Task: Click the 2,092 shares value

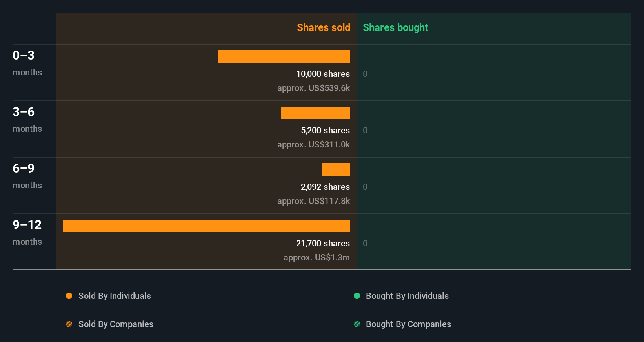Action: pos(325,187)
